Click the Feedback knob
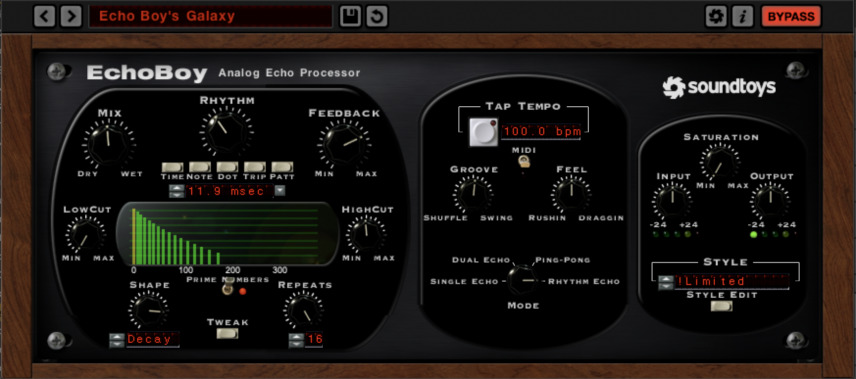The image size is (856, 379). (x=343, y=144)
